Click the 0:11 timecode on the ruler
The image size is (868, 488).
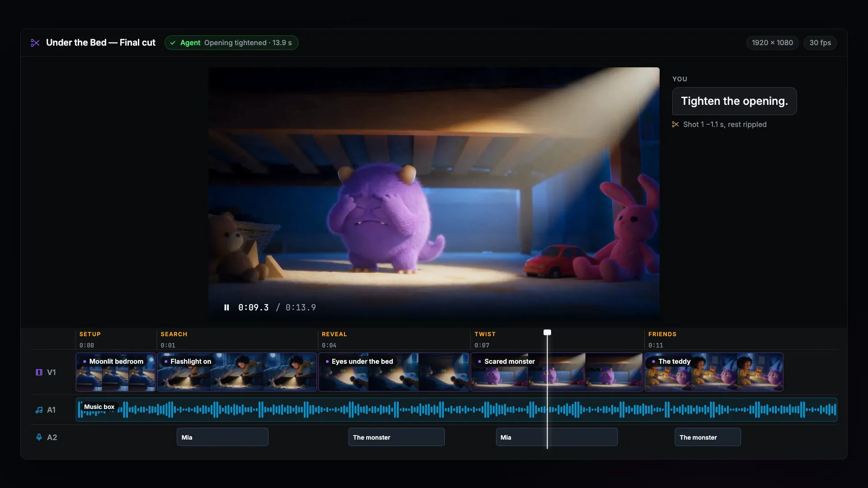pyautogui.click(x=656, y=346)
